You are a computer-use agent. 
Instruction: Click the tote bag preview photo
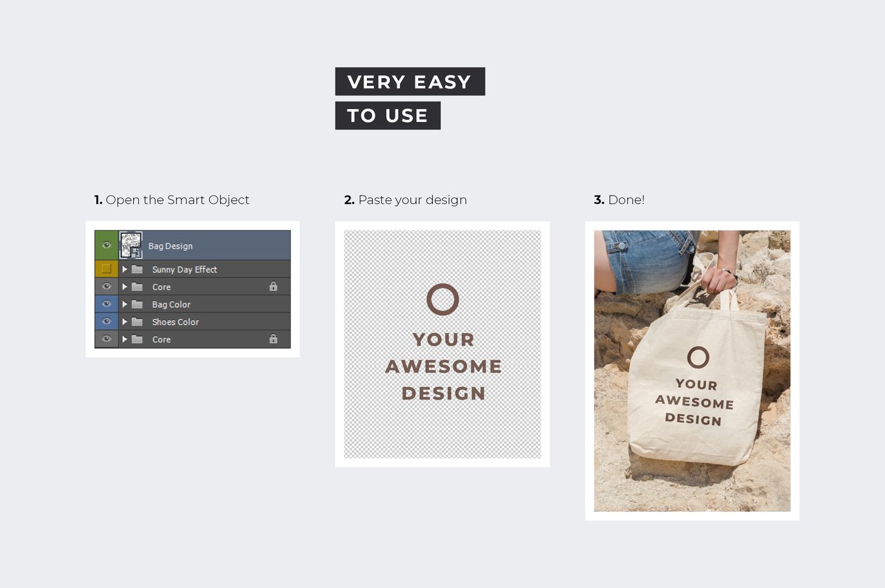(x=692, y=371)
